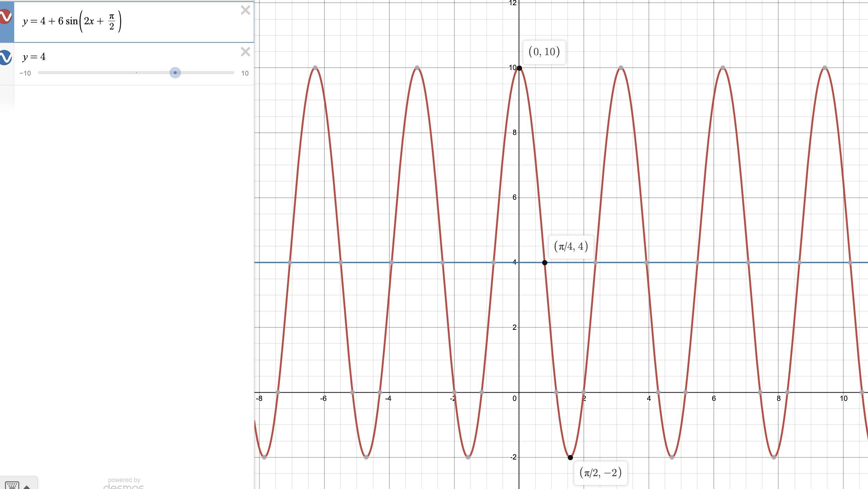Click the gray maximum point near x = −6
Screen dimensions: 868x489
pyautogui.click(x=315, y=68)
